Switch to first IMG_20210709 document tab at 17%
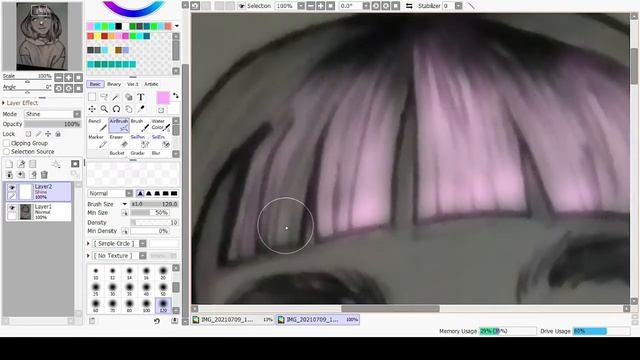 (233, 320)
